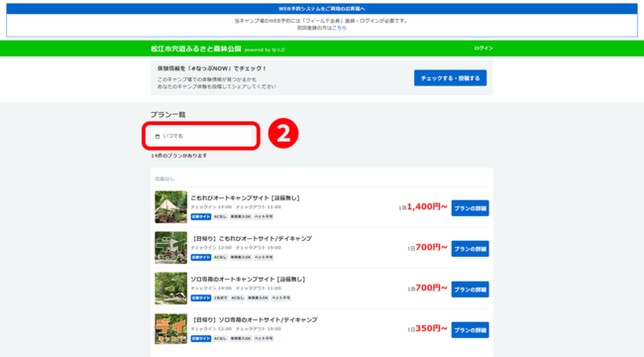Open プランの詳細 for ソロ専用のオートキャンプサイト [設備無し]
Screen dimensions: 644x357
(x=470, y=290)
